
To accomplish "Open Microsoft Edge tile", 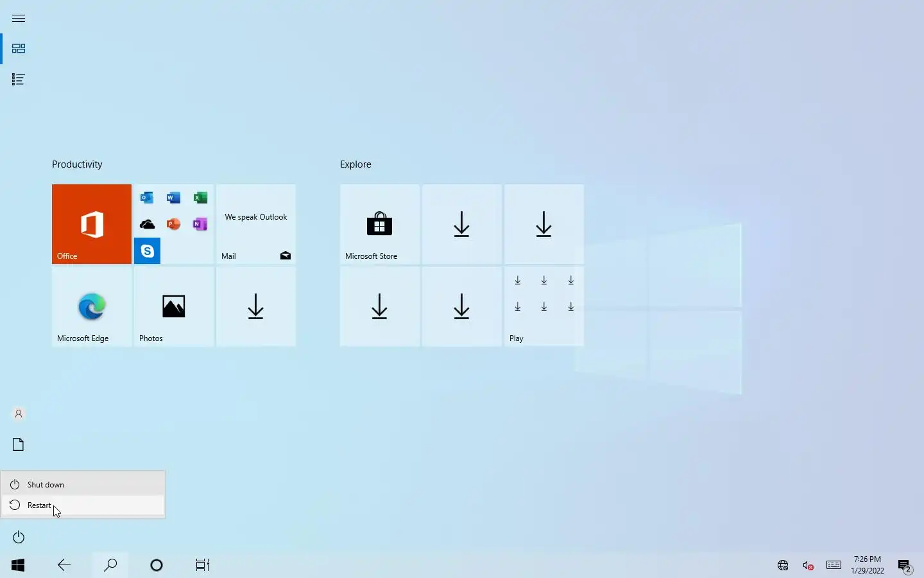I will pos(92,306).
